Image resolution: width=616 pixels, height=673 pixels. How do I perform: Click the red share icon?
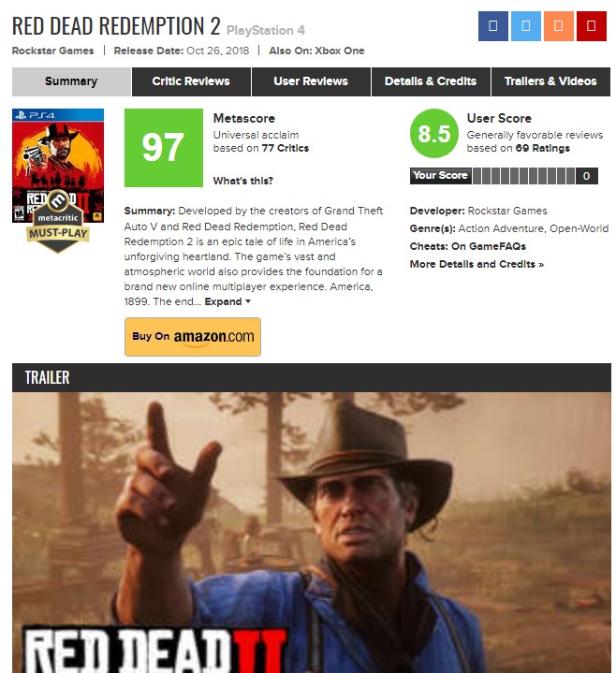[x=591, y=26]
